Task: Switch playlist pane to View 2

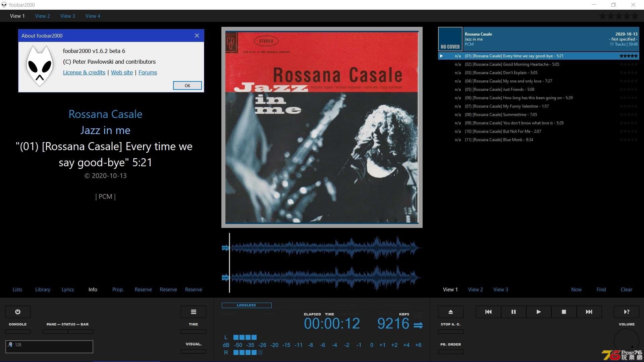Action: pos(475,289)
